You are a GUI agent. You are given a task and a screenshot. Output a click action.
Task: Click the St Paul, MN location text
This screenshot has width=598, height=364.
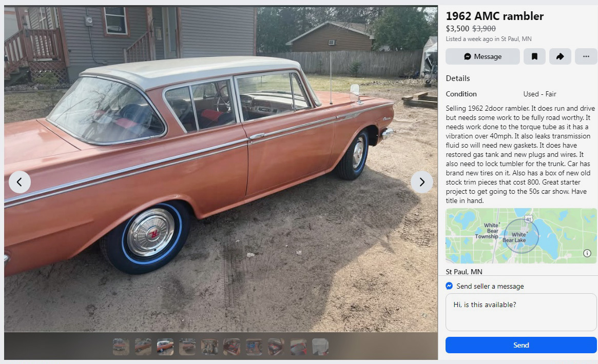click(x=464, y=272)
